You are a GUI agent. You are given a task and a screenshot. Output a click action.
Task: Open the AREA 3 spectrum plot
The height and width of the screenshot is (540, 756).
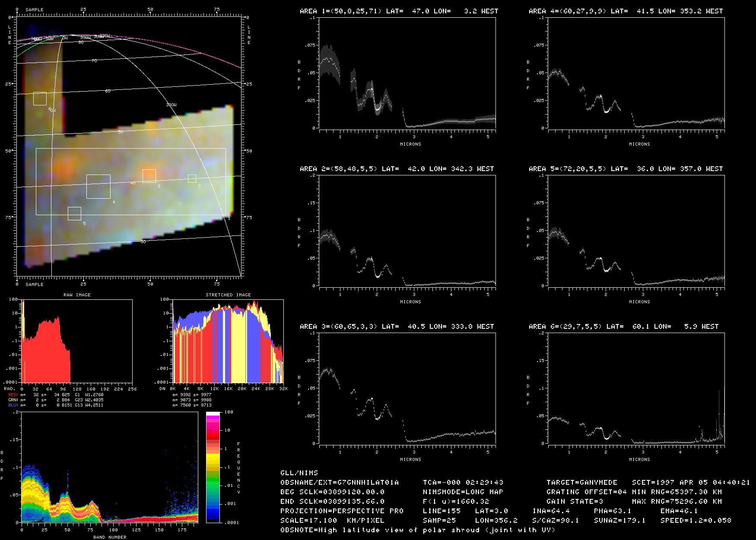coord(407,388)
